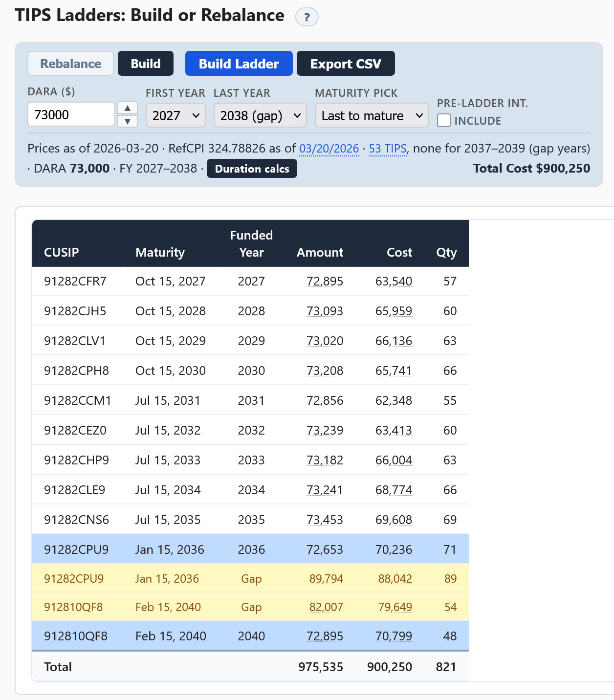The height and width of the screenshot is (700, 614).
Task: Click the Oct 15, 2027 maturity cell
Action: click(x=171, y=281)
